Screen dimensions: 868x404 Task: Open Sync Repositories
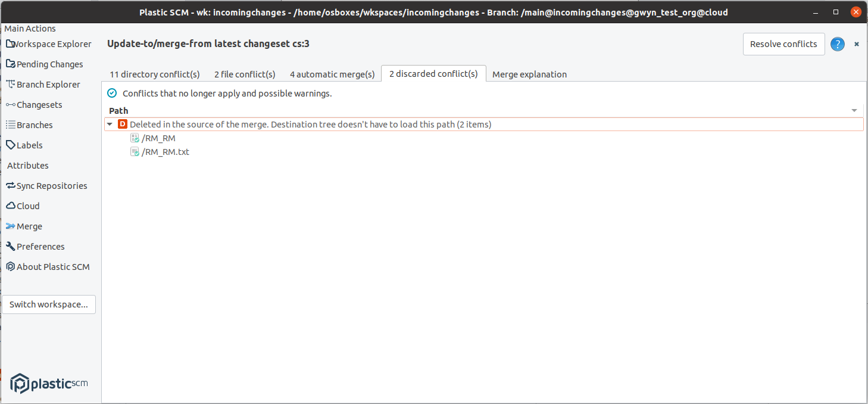point(51,185)
